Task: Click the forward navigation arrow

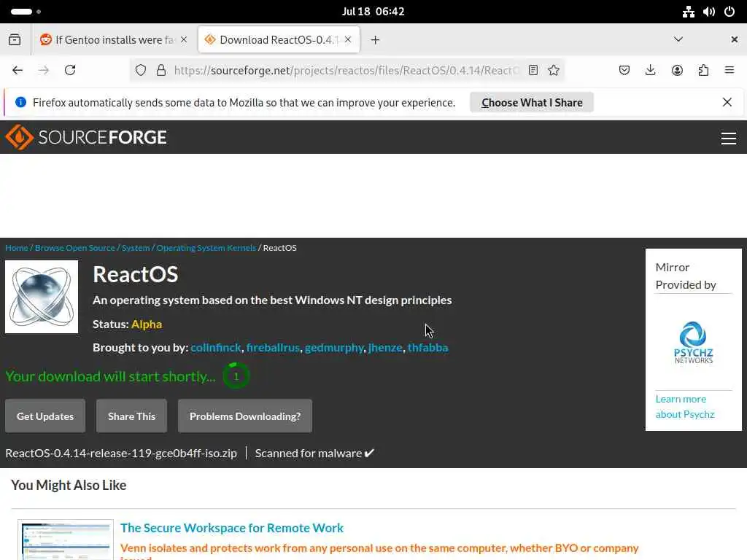Action: [44, 71]
